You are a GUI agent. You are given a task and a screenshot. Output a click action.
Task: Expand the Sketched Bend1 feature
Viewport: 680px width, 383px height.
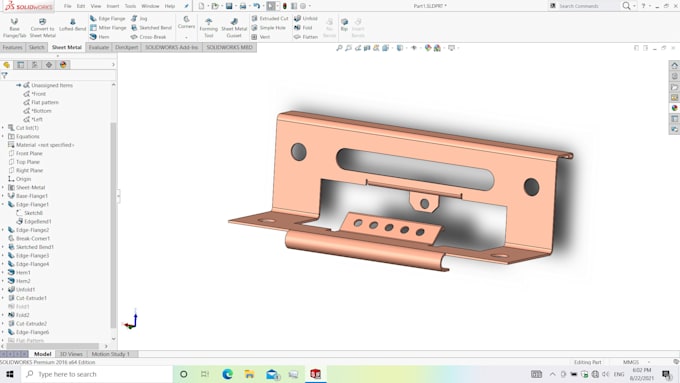(3, 247)
